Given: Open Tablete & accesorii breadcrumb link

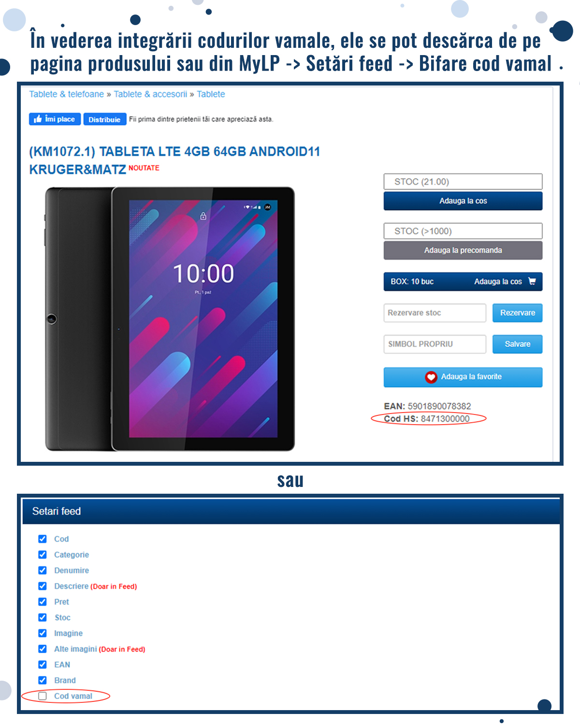Looking at the screenshot, I should (150, 94).
